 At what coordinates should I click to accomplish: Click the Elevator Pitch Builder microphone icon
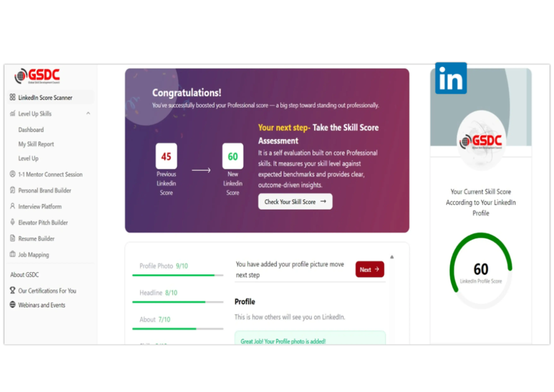click(x=13, y=222)
